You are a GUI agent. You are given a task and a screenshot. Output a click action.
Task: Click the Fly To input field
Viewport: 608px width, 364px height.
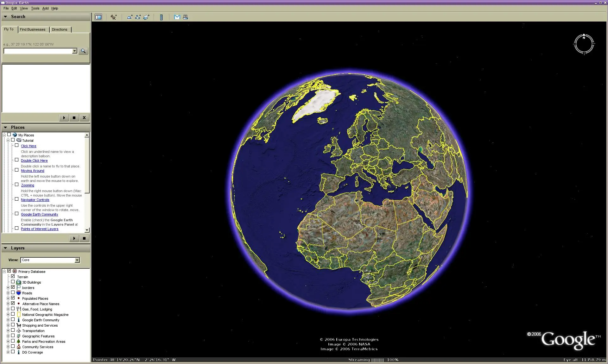pyautogui.click(x=38, y=51)
